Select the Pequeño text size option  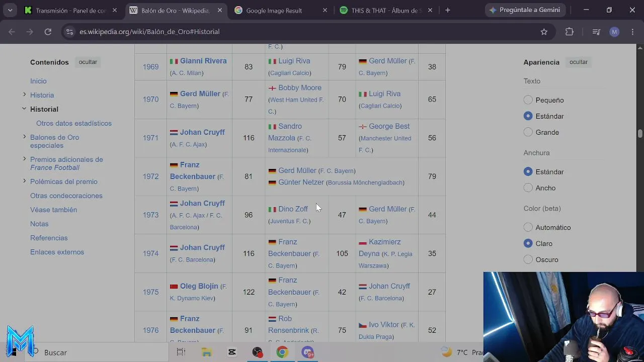pos(528,100)
